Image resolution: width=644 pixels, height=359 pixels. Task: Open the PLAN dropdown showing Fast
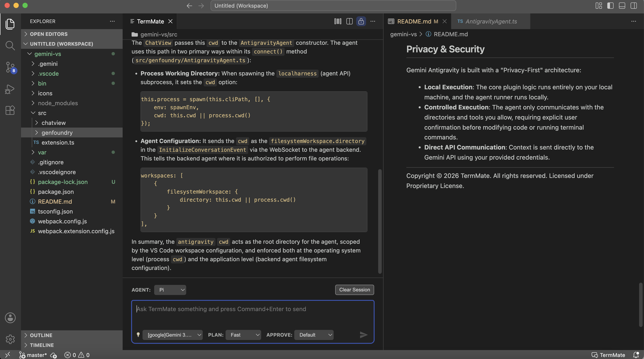243,335
